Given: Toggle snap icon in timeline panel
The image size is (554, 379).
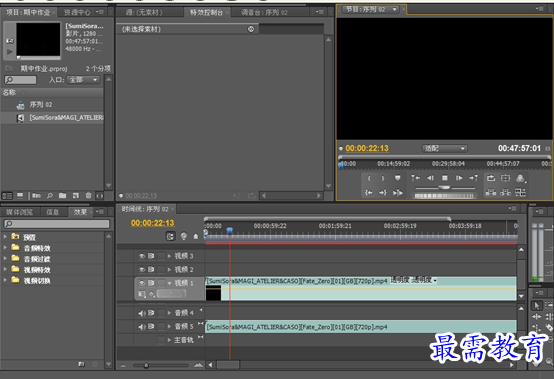Looking at the screenshot, I should (x=170, y=236).
